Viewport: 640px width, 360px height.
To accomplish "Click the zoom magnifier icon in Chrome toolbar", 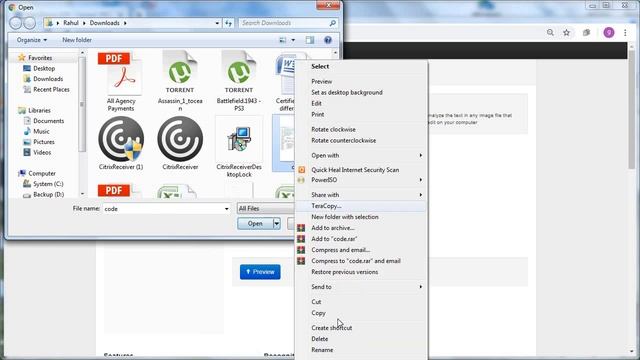I will (x=550, y=33).
